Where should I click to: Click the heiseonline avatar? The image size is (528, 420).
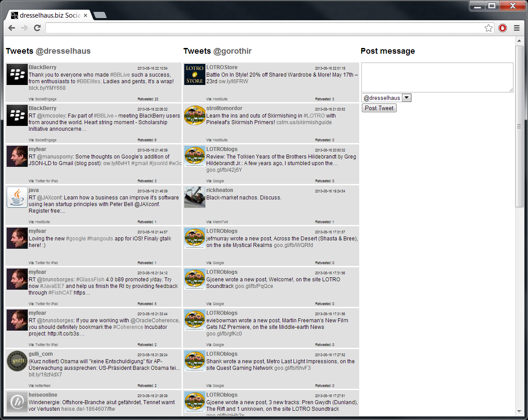point(17,402)
